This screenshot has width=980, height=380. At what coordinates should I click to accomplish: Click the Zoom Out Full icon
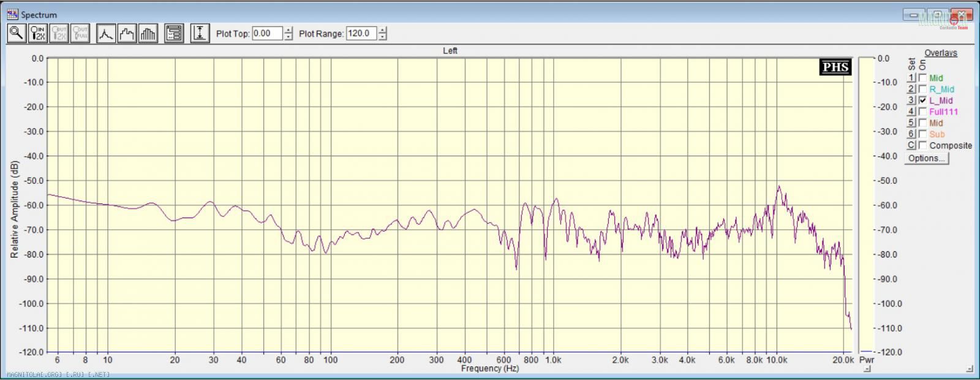coord(80,33)
